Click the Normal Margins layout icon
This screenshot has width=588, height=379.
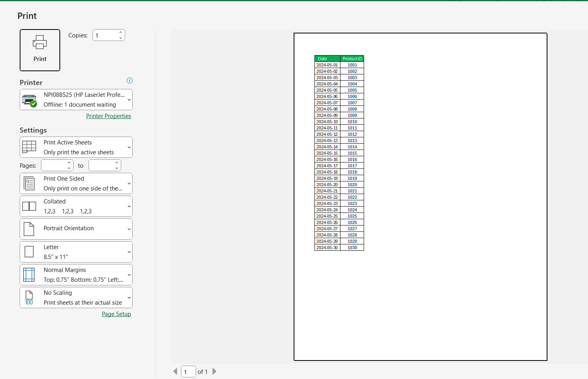(x=29, y=274)
